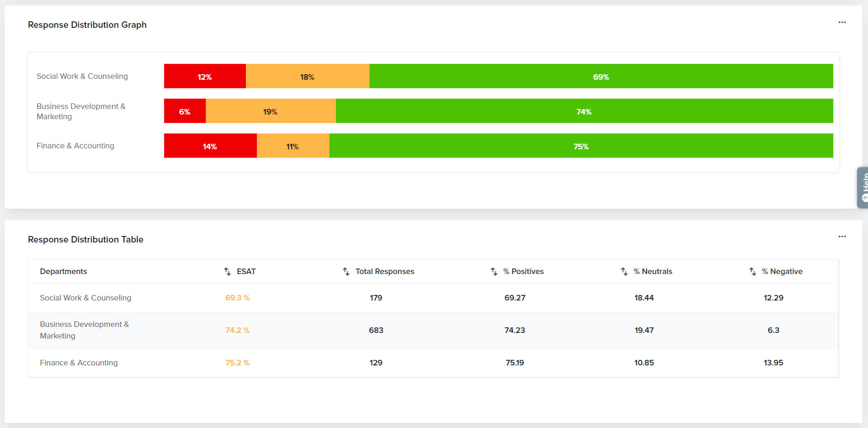Click the red 14% Finance bar segment

210,146
